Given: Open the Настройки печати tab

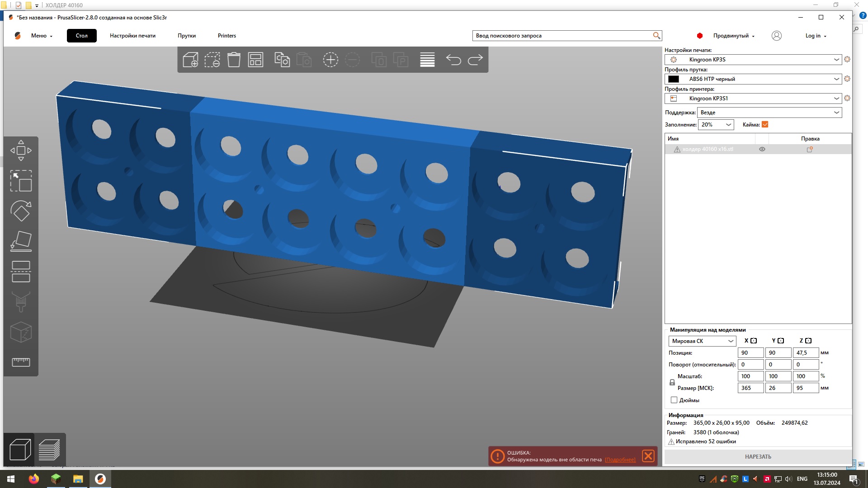Looking at the screenshot, I should 132,36.
